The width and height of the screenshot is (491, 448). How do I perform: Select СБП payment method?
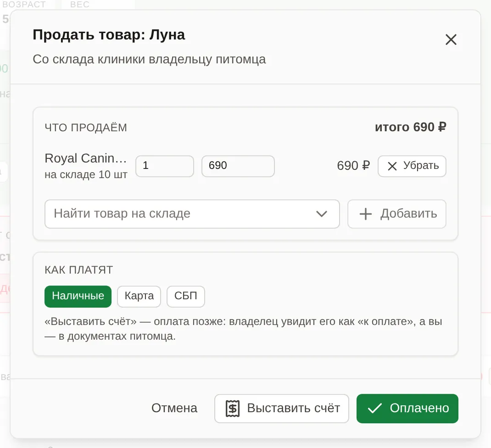click(x=186, y=297)
